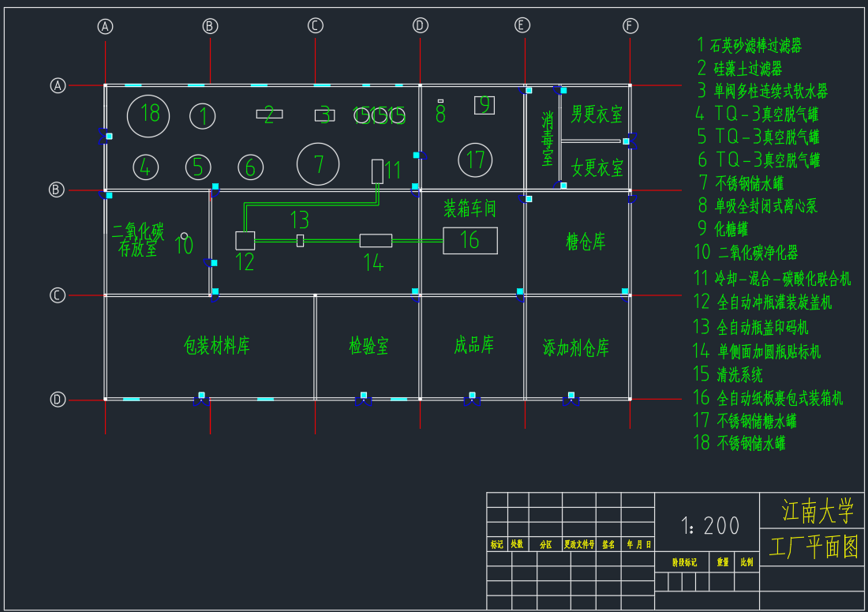Select legend entry 2 硅藻土过滤器
868x612 pixels.
coord(740,68)
